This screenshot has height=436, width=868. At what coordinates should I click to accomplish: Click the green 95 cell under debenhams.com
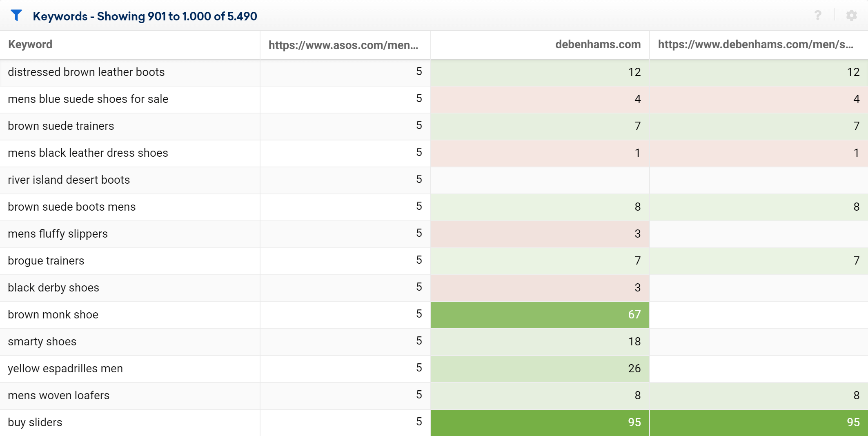(x=540, y=423)
